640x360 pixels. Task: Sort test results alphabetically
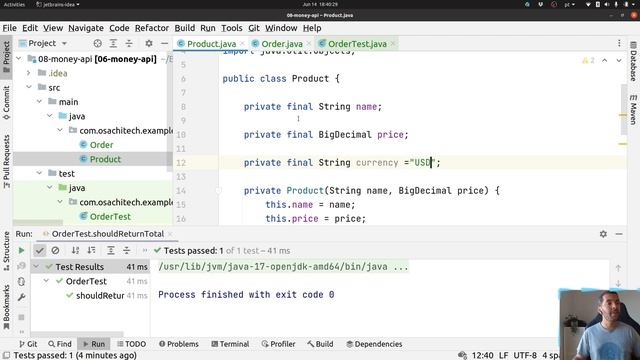(76, 251)
